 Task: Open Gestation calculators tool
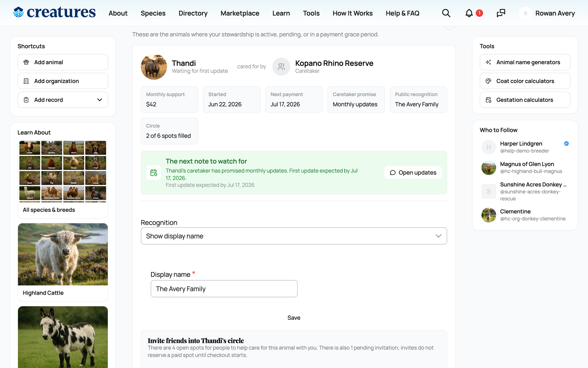point(525,100)
